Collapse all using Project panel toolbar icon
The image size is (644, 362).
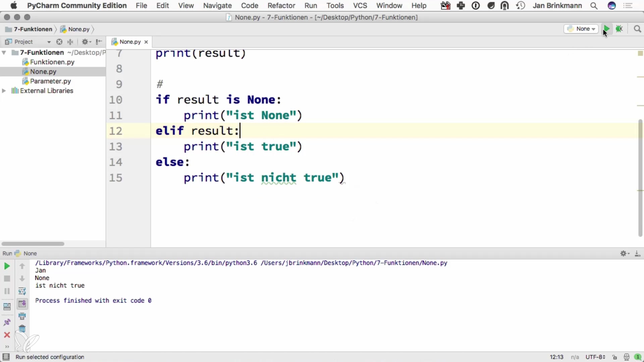[70, 42]
